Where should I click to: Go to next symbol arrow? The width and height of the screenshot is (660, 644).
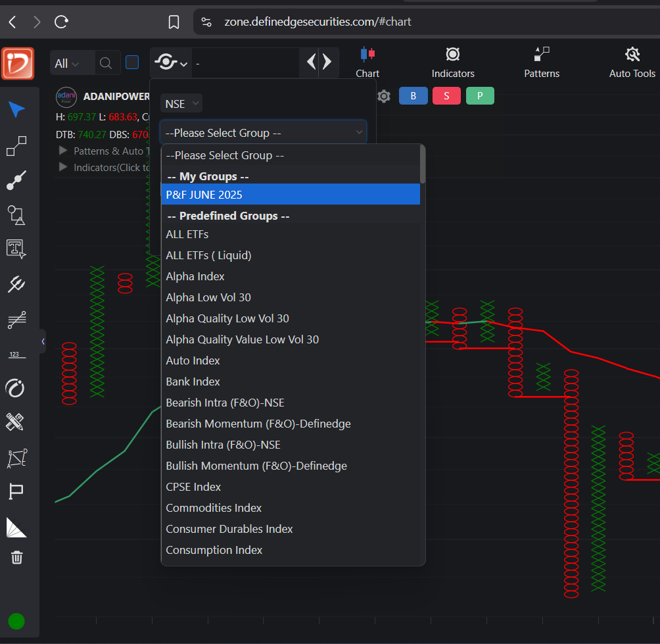327,62
